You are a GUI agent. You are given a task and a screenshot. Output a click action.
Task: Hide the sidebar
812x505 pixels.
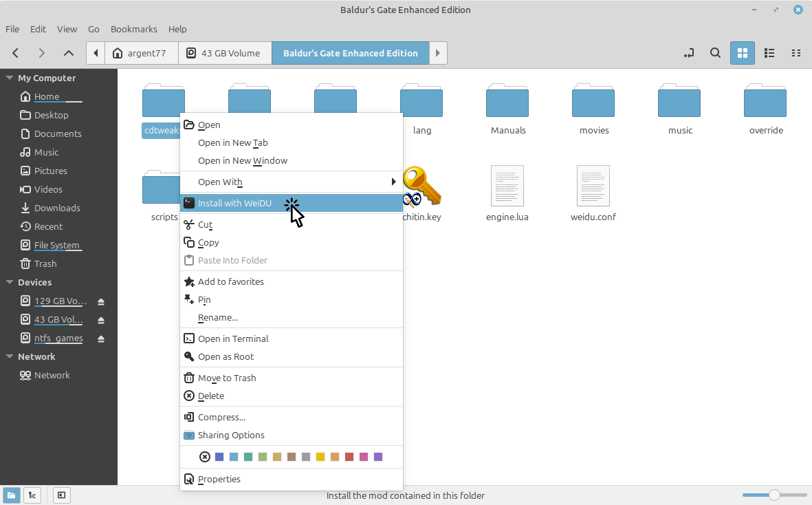[x=61, y=495]
